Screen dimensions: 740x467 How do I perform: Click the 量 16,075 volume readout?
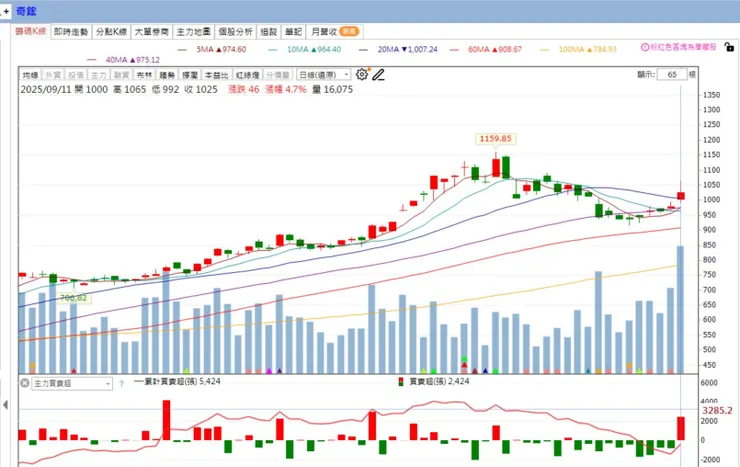coord(332,89)
